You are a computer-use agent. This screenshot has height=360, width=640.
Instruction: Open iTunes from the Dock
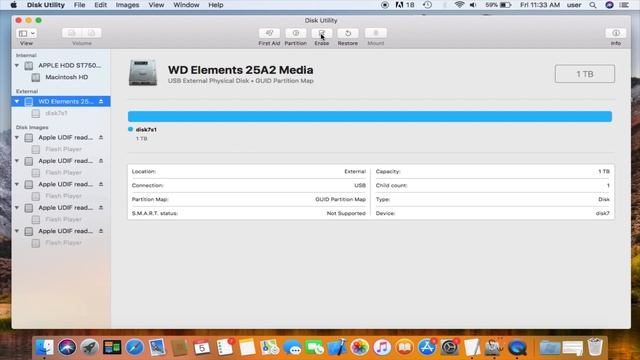click(x=382, y=347)
